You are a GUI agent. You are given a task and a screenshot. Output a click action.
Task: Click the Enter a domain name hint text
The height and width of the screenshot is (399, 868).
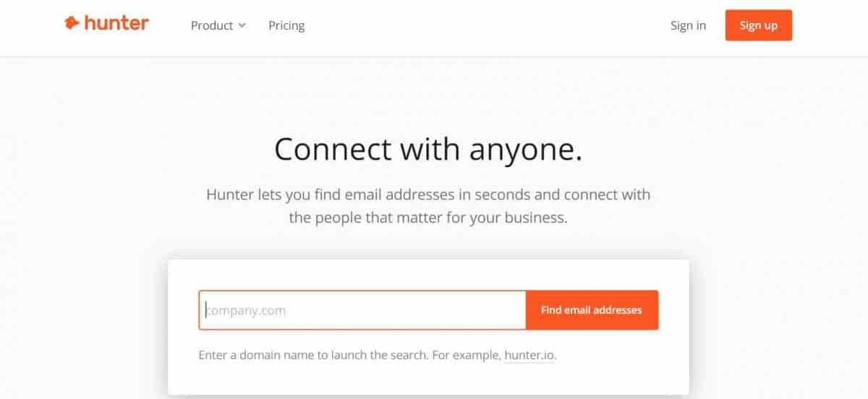(378, 356)
